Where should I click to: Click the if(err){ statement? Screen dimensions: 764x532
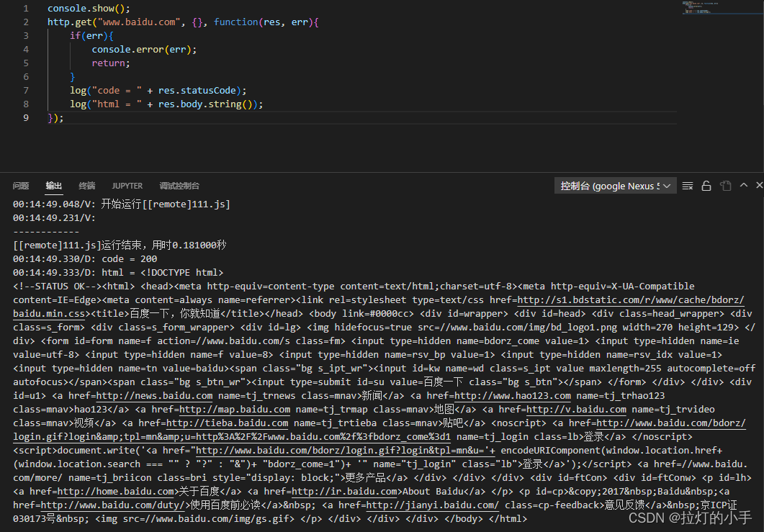[91, 35]
